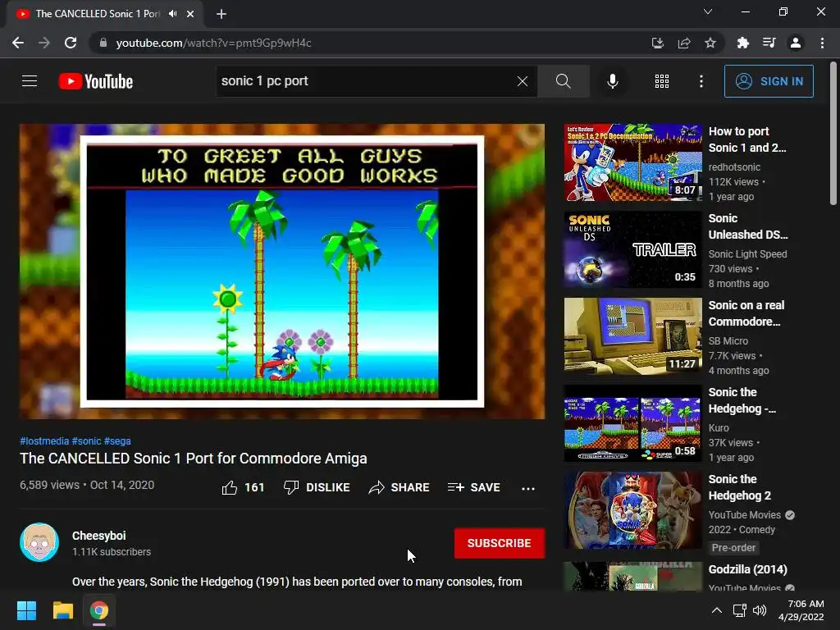Viewport: 840px width, 630px height.
Task: Go to YouTube home via logo
Action: (x=96, y=81)
